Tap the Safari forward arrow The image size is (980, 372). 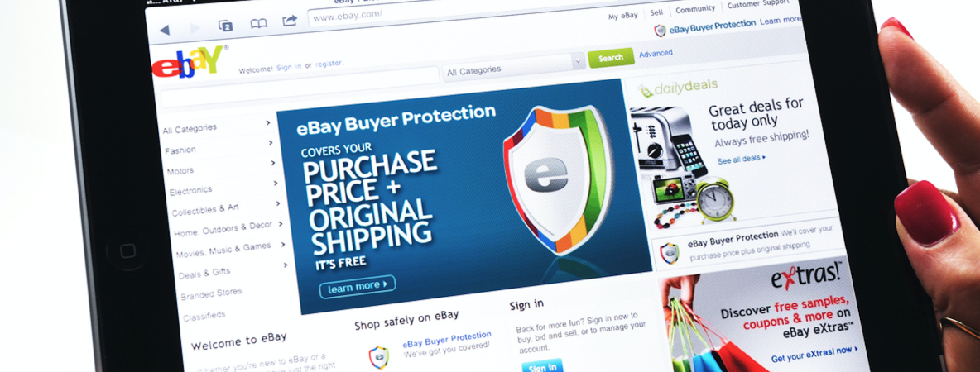point(195,28)
